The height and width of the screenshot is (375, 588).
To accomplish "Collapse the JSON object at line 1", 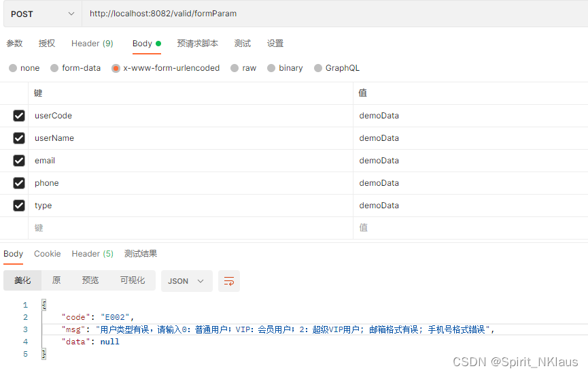I will tap(44, 305).
